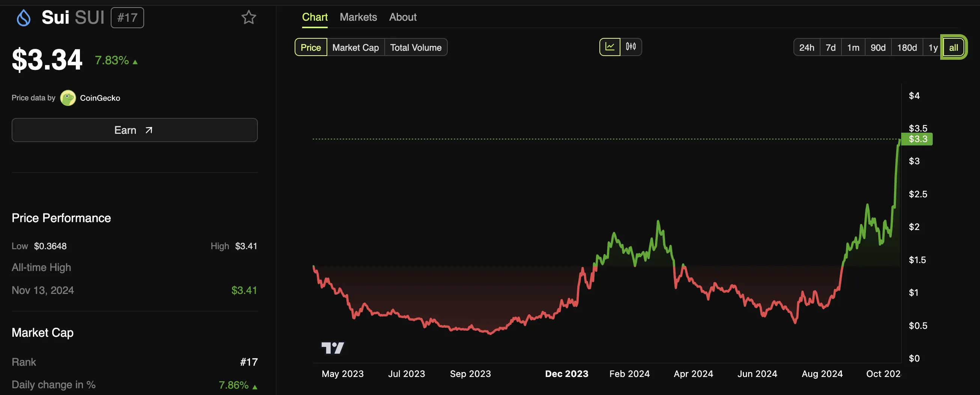Image resolution: width=980 pixels, height=395 pixels.
Task: Click the #17 rank badge
Action: pos(127,18)
